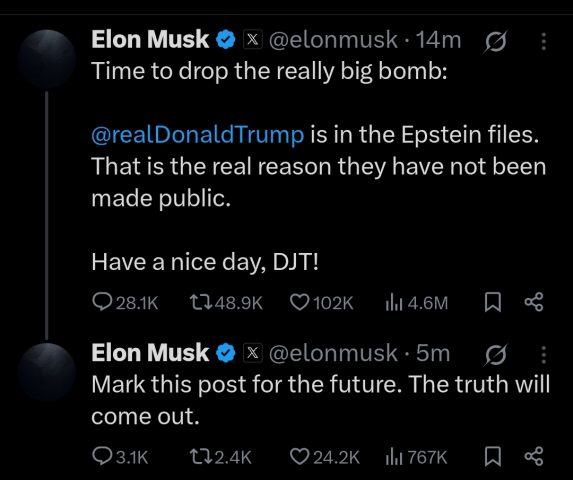Like the post with 24.2K likes
Image resolution: width=573 pixels, height=480 pixels.
[x=325, y=457]
